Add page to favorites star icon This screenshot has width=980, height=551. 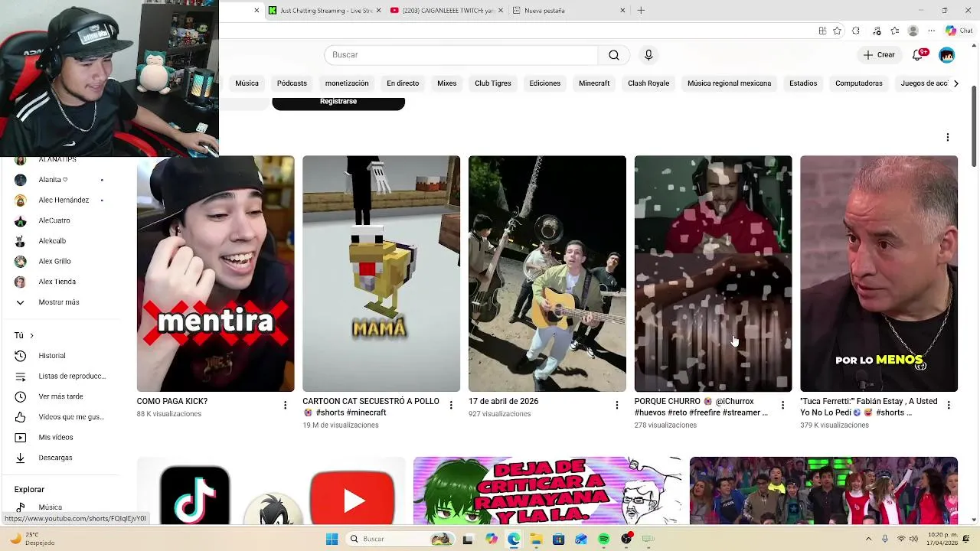click(x=837, y=31)
